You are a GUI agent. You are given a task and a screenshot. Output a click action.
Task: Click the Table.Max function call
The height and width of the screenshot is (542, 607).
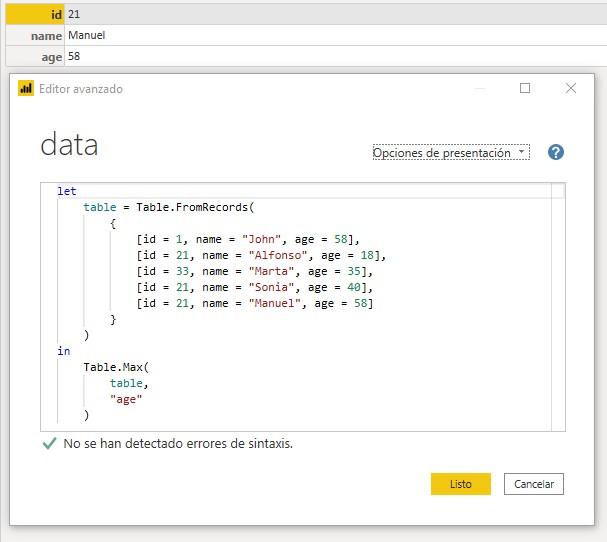pos(115,367)
